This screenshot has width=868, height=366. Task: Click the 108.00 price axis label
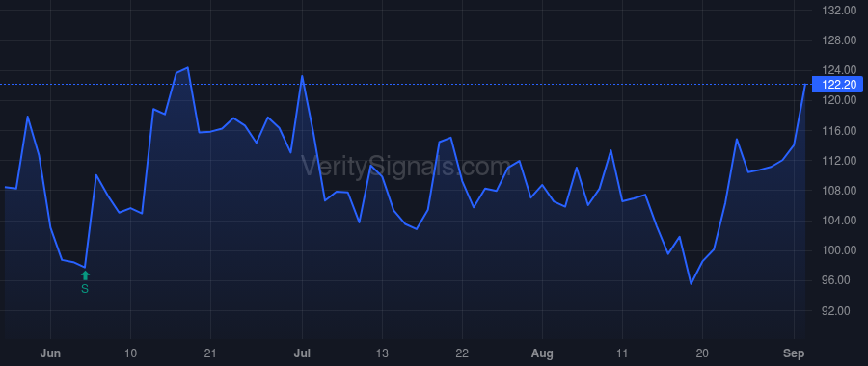point(839,190)
